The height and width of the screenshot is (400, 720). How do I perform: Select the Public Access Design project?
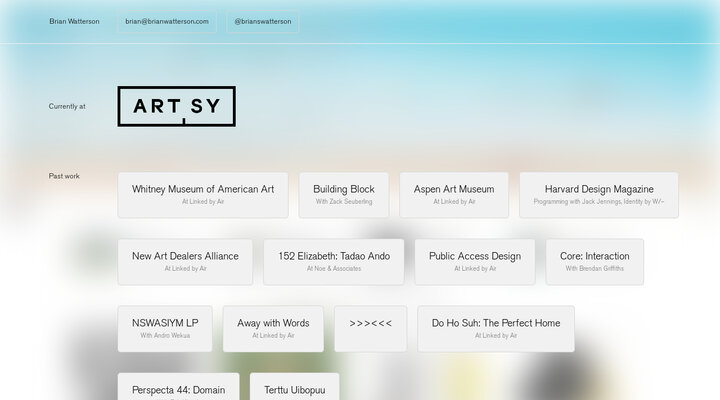tap(475, 261)
